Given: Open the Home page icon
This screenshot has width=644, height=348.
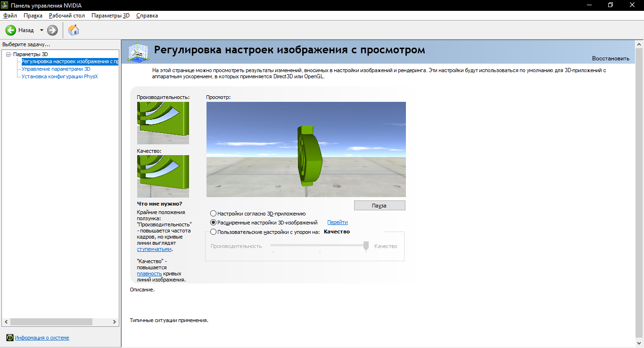Looking at the screenshot, I should 74,30.
